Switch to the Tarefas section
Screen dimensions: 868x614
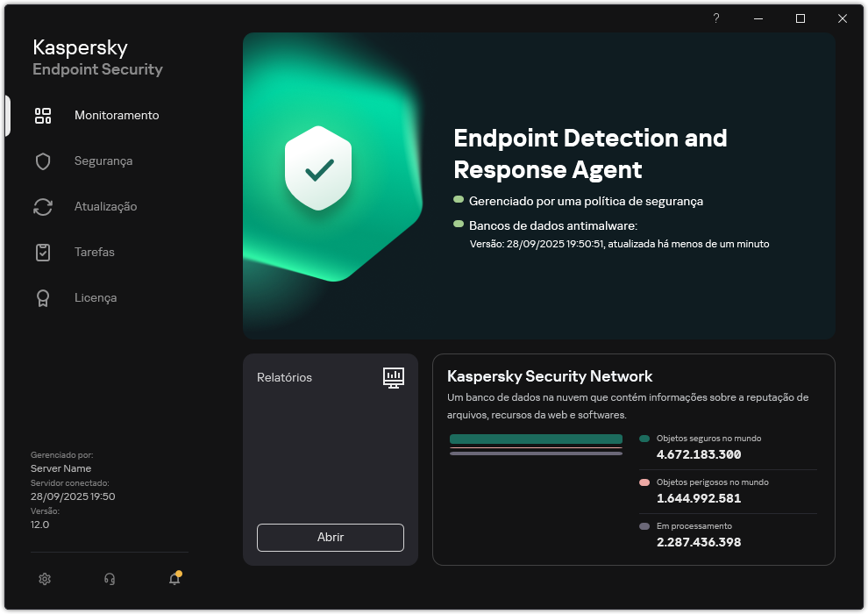[95, 253]
